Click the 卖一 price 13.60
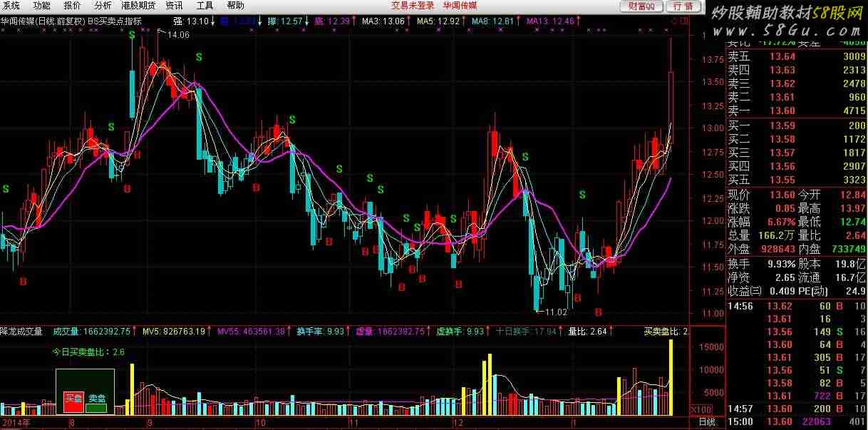The width and height of the screenshot is (868, 430). point(782,111)
